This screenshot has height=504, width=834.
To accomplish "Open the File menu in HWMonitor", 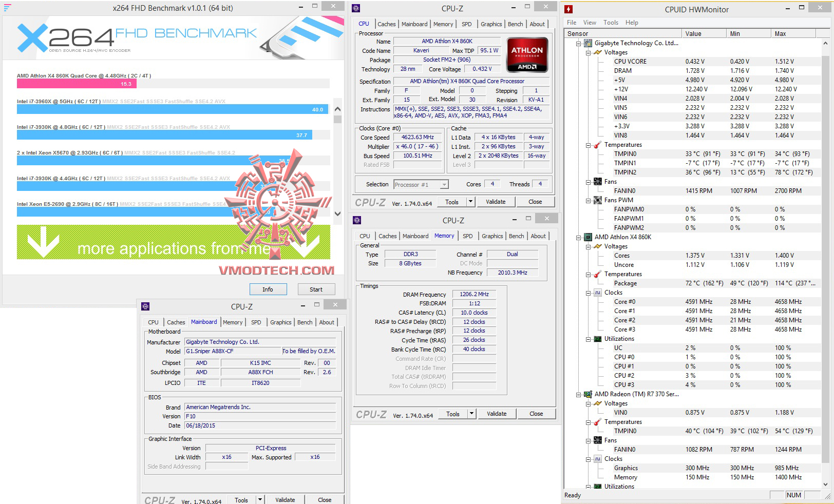I will coord(572,23).
